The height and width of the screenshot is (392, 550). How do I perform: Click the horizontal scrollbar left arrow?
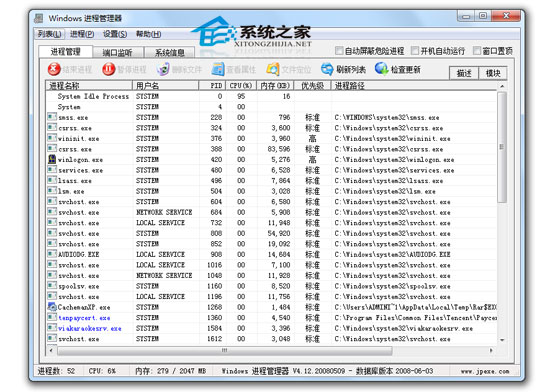[51, 350]
